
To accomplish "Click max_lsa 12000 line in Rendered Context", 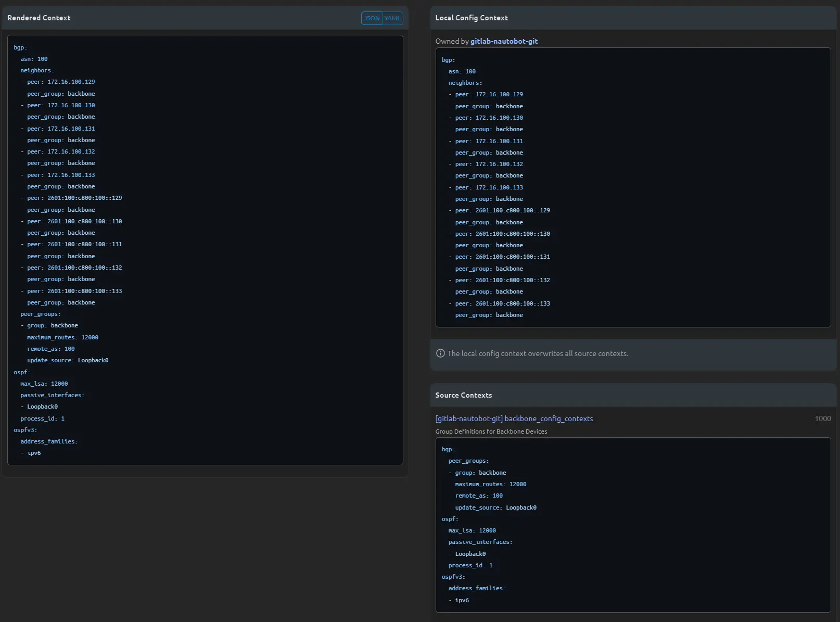I will (44, 384).
